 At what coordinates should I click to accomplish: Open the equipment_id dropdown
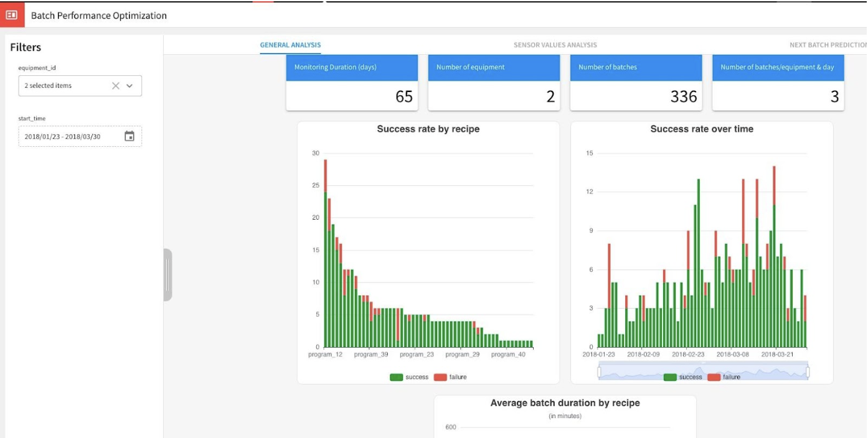(x=130, y=86)
